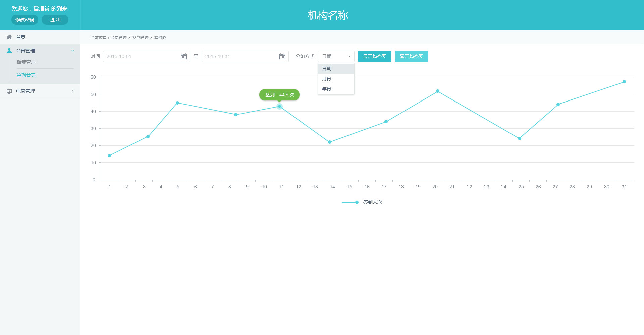This screenshot has width=644, height=335.
Task: Choose 年份 option in the dropdown list
Action: coord(336,89)
